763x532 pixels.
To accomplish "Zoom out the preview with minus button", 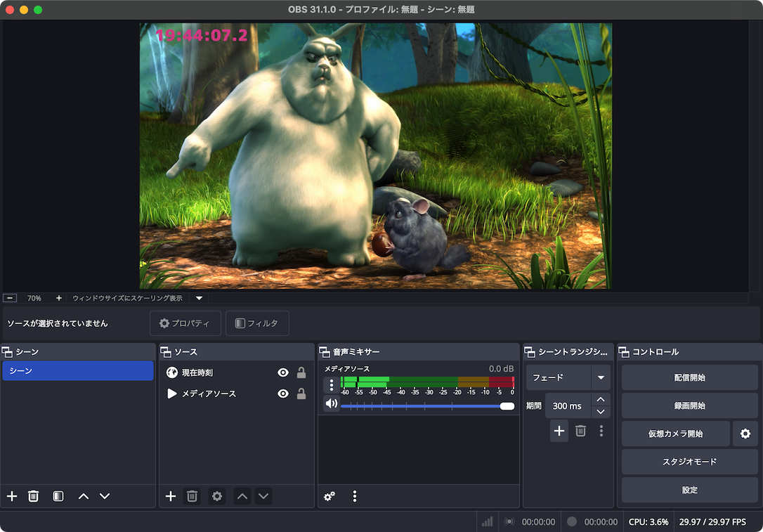I will pyautogui.click(x=10, y=298).
